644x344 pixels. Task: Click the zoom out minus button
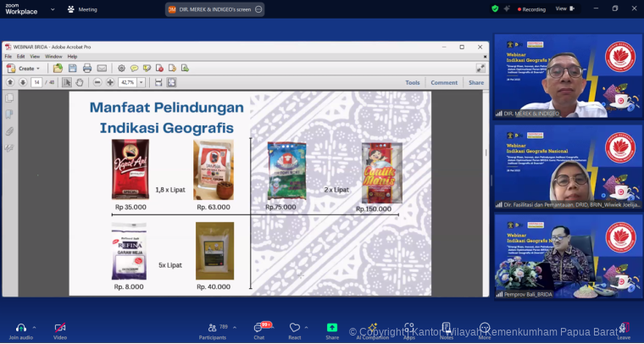click(97, 82)
